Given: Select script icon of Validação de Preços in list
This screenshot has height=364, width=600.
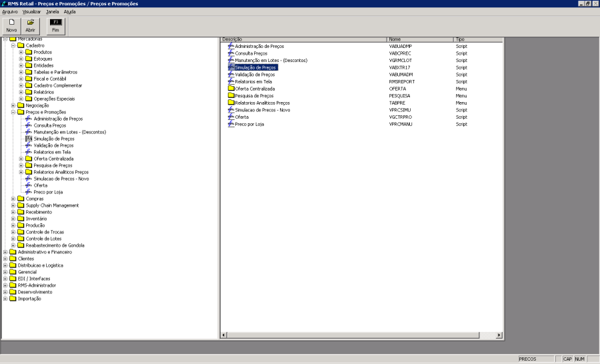Looking at the screenshot, I should coord(231,74).
